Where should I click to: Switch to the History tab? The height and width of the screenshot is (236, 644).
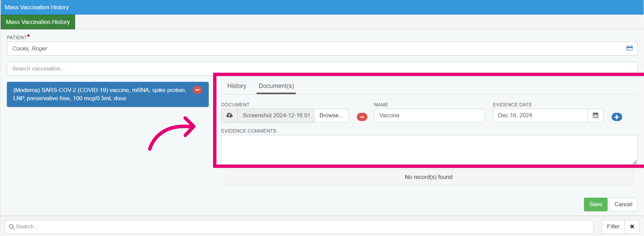tap(237, 86)
